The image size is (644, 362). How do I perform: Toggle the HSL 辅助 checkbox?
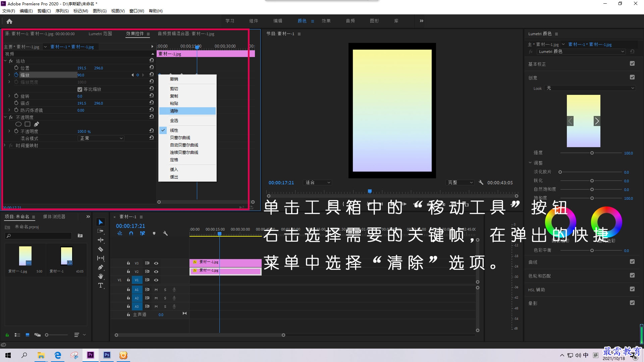632,289
